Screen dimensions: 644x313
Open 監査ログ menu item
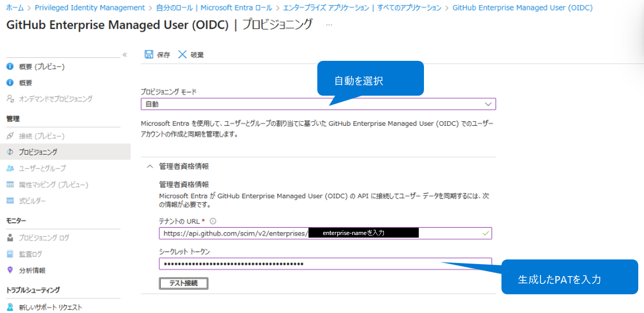[31, 254]
